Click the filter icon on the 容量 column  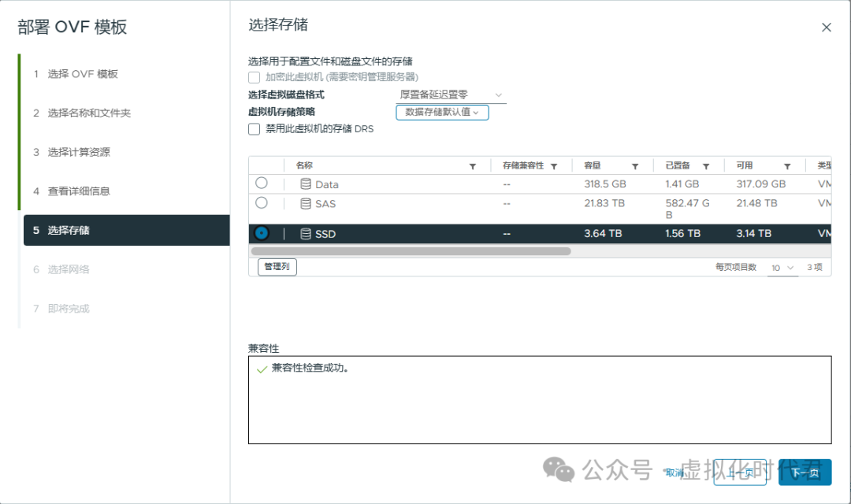(x=634, y=165)
